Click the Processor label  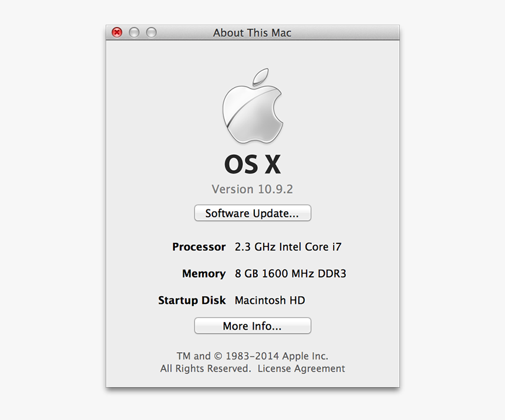(x=198, y=247)
